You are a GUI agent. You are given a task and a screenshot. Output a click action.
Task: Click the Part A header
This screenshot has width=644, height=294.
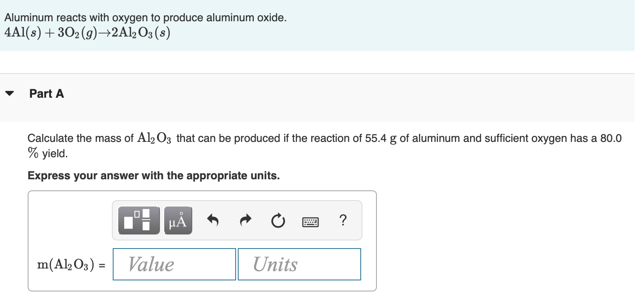[46, 94]
